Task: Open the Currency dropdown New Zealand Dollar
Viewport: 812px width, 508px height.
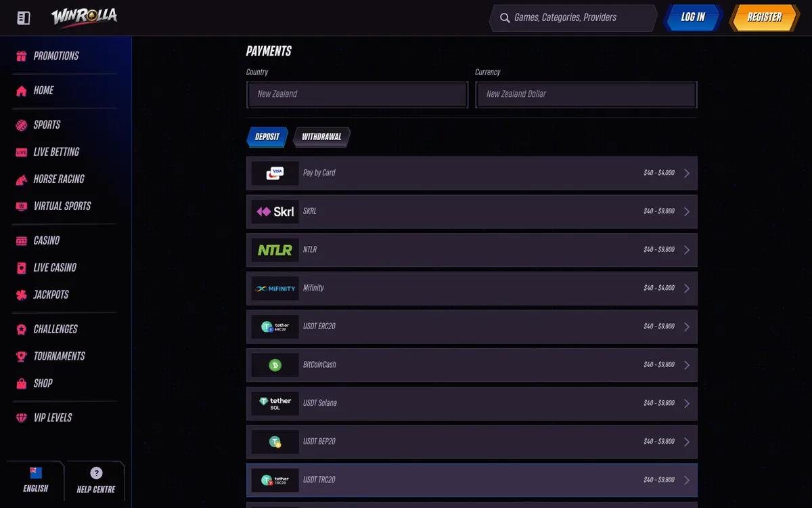Action: (x=586, y=95)
